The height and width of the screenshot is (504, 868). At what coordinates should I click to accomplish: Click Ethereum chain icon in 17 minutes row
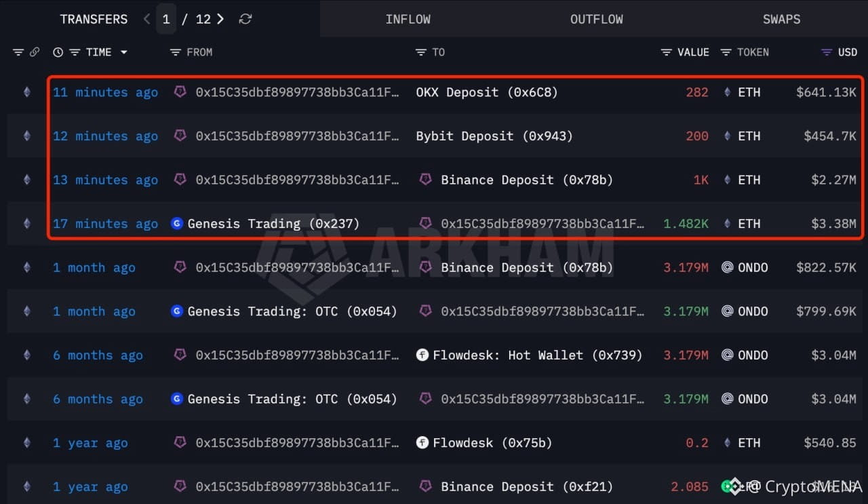click(27, 224)
